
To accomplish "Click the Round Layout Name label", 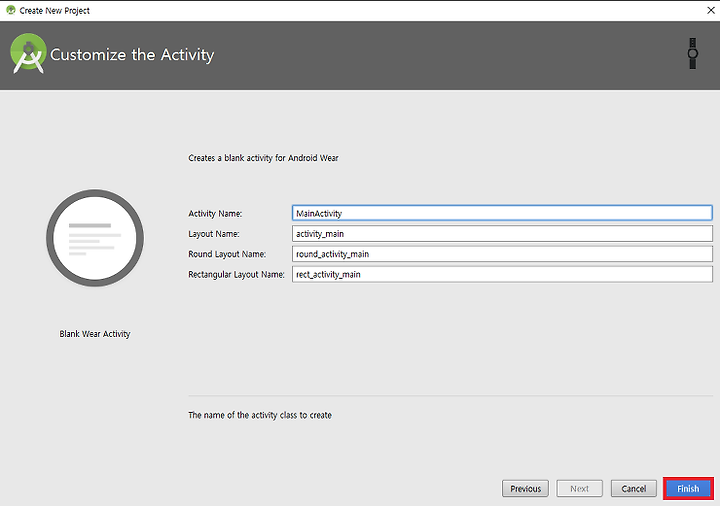I will (x=227, y=254).
